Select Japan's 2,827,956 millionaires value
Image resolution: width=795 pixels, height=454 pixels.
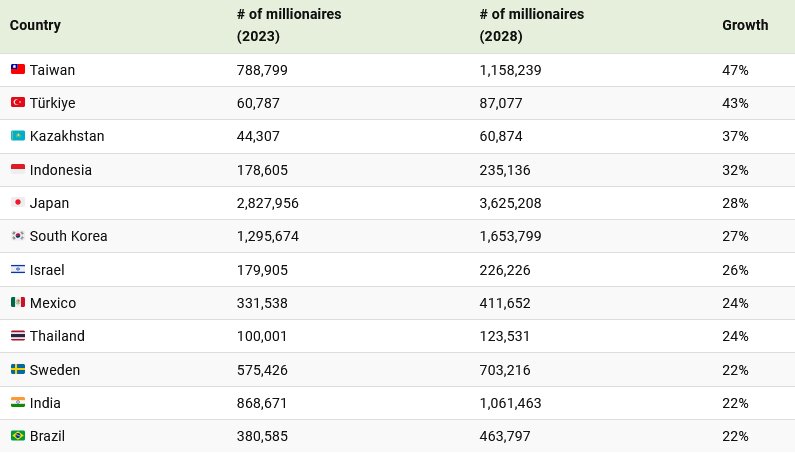(267, 203)
